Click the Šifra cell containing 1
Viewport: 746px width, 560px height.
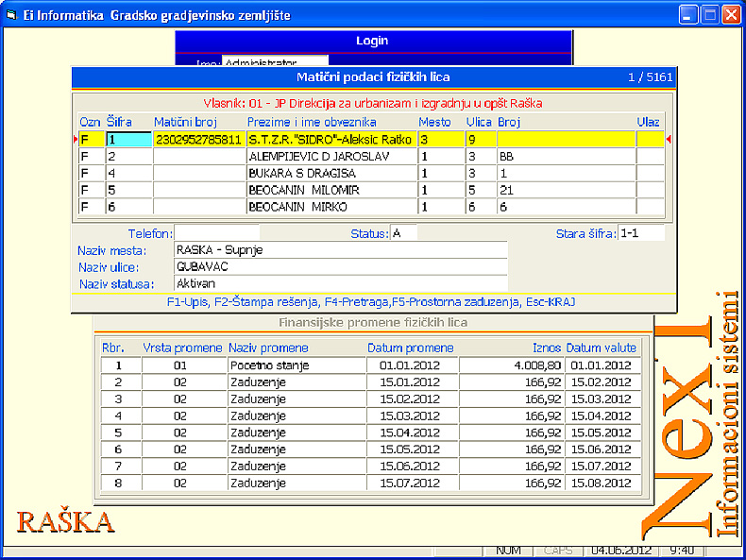pos(127,140)
